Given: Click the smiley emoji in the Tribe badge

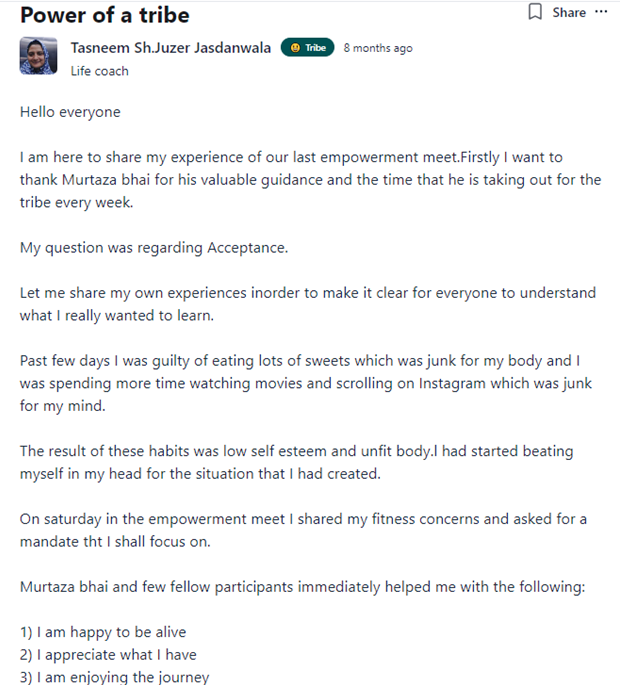Looking at the screenshot, I should [x=295, y=48].
